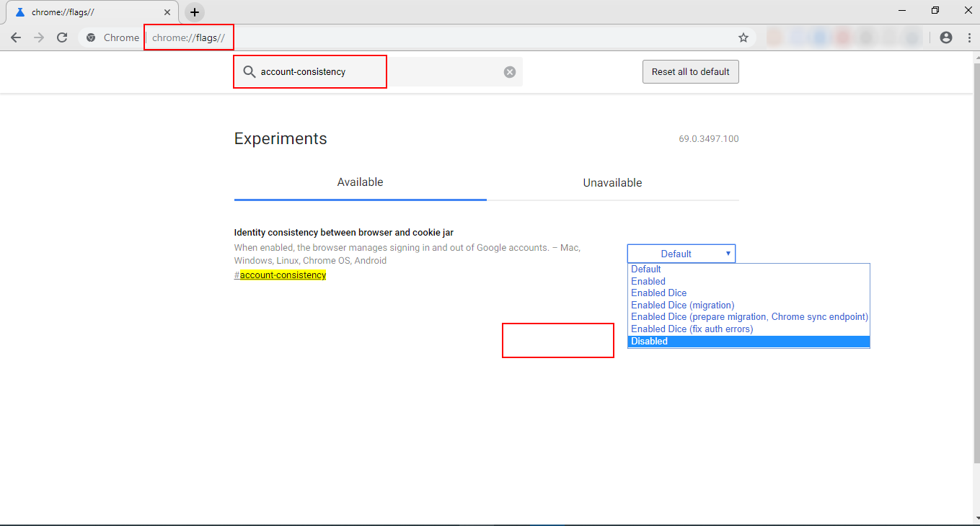Image resolution: width=980 pixels, height=526 pixels.
Task: Select the plain Enabled option
Action: pyautogui.click(x=749, y=281)
